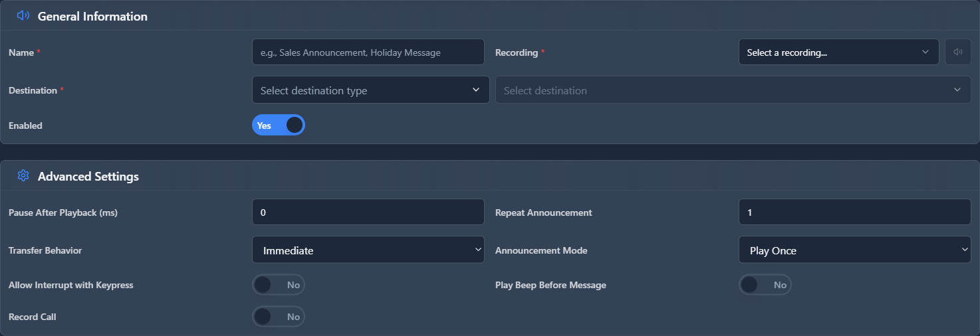Click the Allow Interrupt with Keypress label
The width and height of the screenshot is (980, 336).
coord(71,285)
